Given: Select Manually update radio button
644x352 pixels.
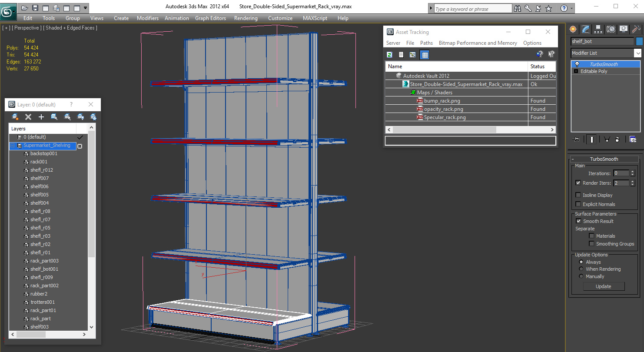Looking at the screenshot, I should click(581, 276).
